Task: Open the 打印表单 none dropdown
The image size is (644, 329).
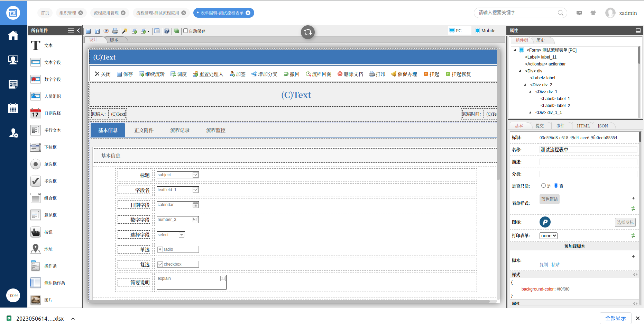Action: [x=548, y=236]
